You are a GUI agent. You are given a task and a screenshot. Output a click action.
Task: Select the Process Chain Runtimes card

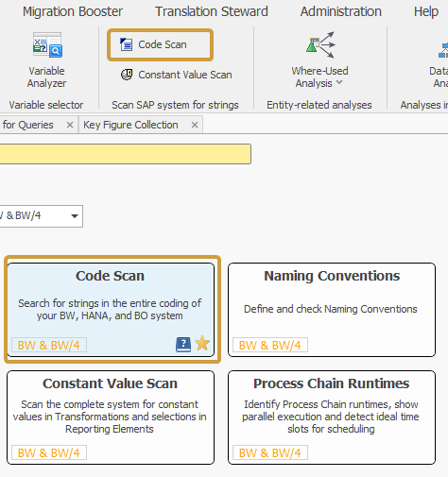click(x=332, y=417)
